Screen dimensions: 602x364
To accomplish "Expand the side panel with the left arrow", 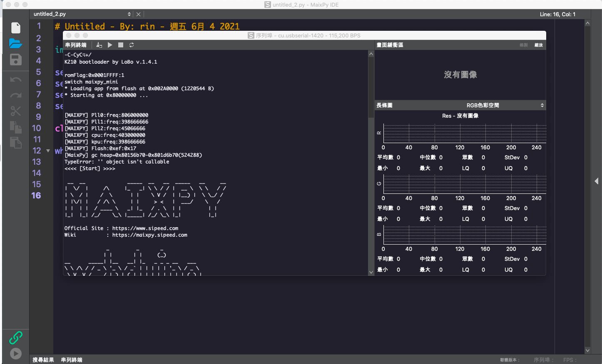I will (597, 181).
